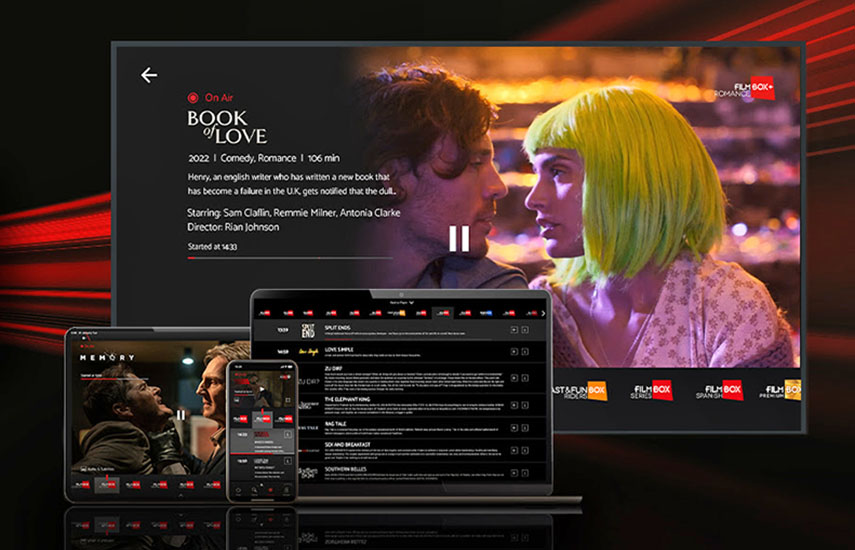Click the play icon on ZU DRI7 row
This screenshot has width=855, height=550.
pos(514,378)
